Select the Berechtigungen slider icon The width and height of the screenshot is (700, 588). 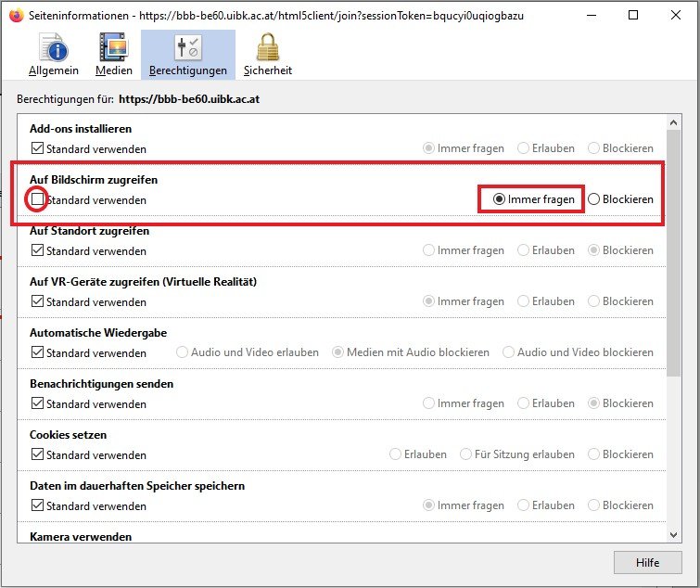point(188,47)
